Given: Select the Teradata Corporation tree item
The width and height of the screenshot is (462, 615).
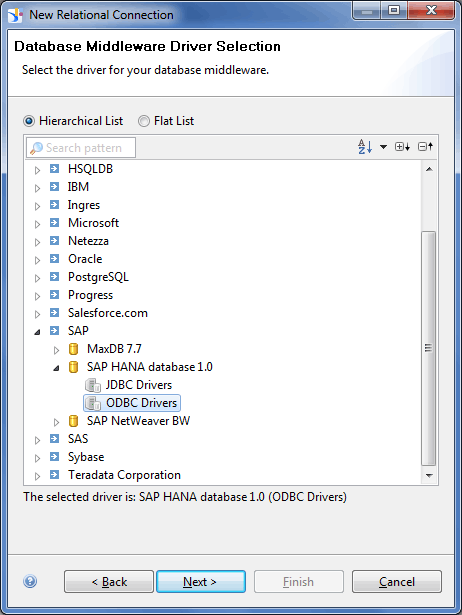Looking at the screenshot, I should [x=124, y=475].
